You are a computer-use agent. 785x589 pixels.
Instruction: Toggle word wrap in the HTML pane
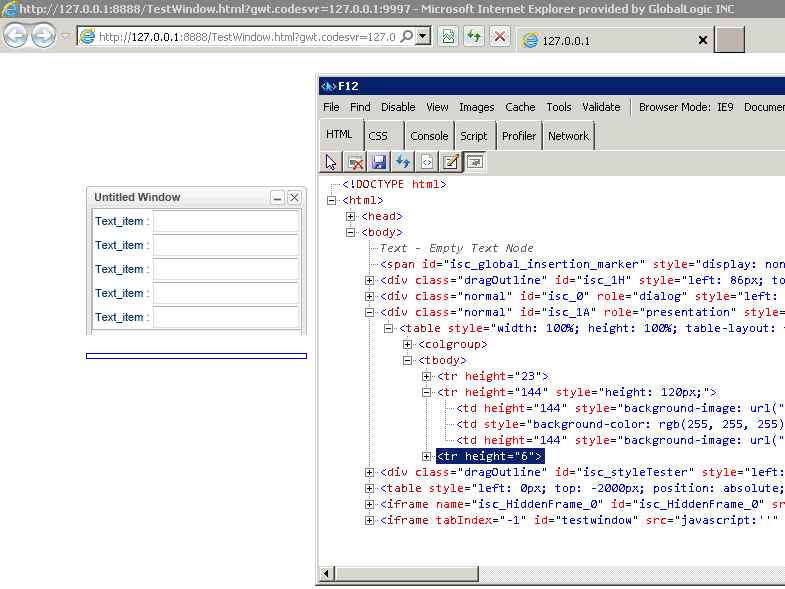coord(475,162)
